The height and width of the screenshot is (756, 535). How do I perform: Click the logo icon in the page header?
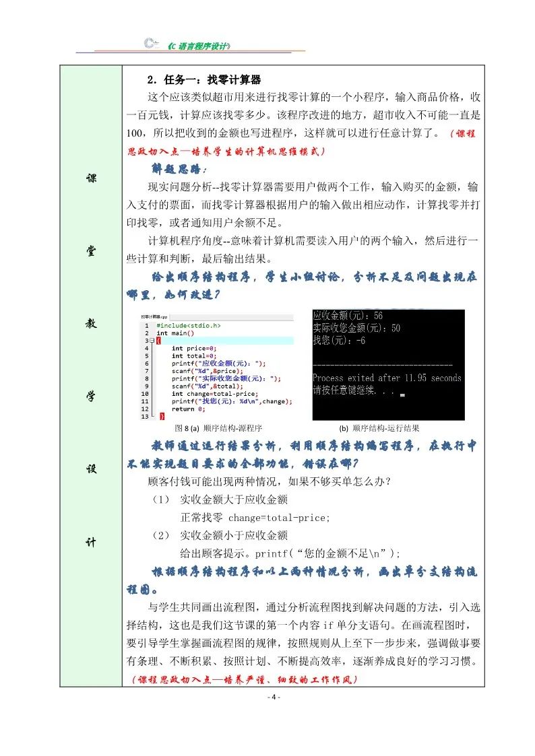click(x=153, y=43)
